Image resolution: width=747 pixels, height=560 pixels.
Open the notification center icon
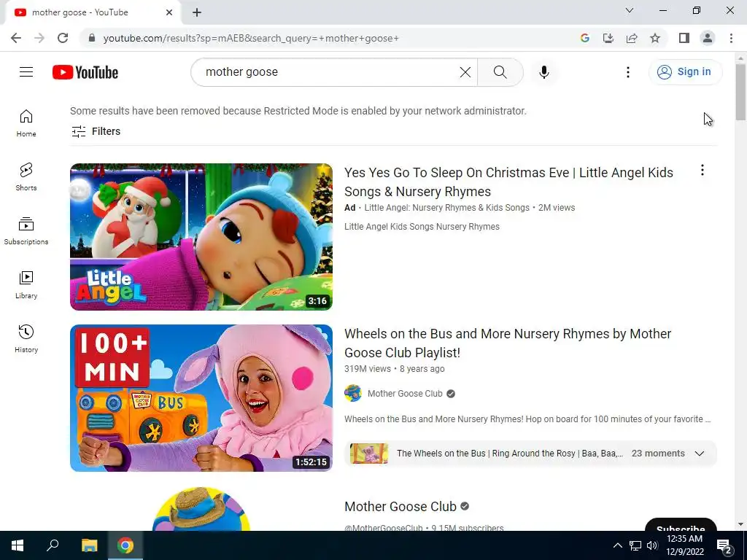[724, 546]
